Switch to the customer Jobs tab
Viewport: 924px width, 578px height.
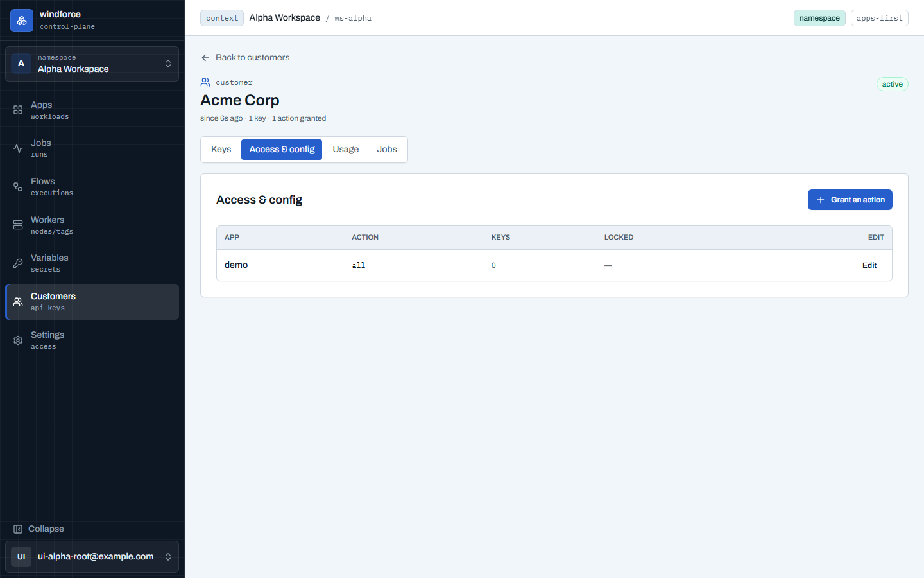tap(387, 150)
